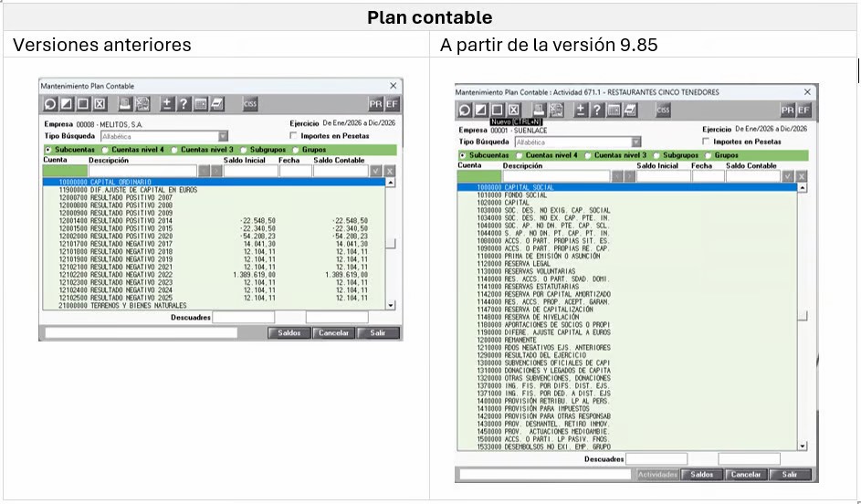Open Tipo Búsqueda dropdown in Actividad 671.1 window
The width and height of the screenshot is (861, 504).
click(635, 142)
